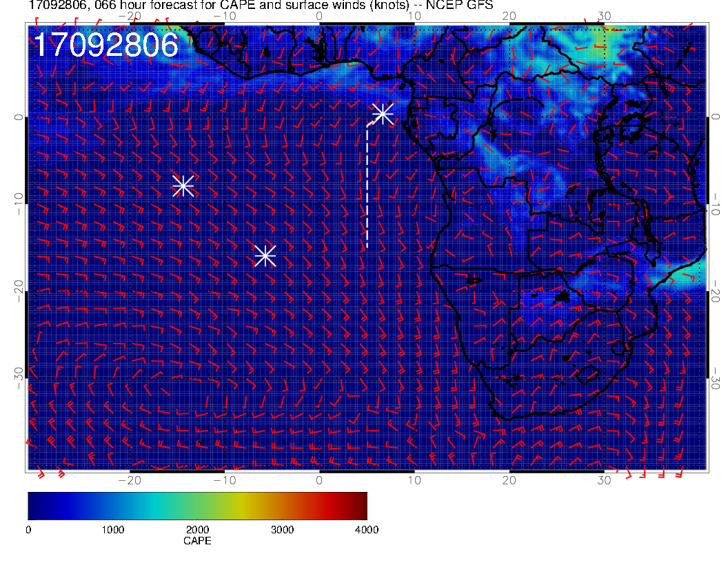
Task: Click the 30 longitude label on the top axis
Action: pos(604,16)
